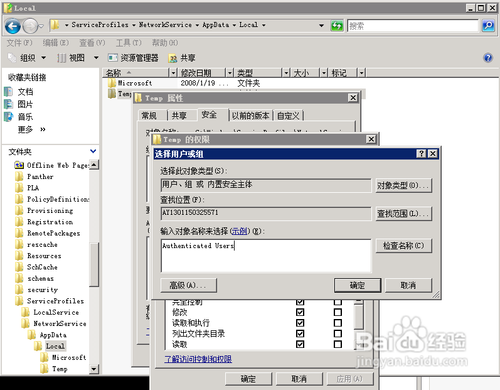This screenshot has width=500, height=390.
Task: Open the 文件(F) menu
Action: (x=19, y=43)
